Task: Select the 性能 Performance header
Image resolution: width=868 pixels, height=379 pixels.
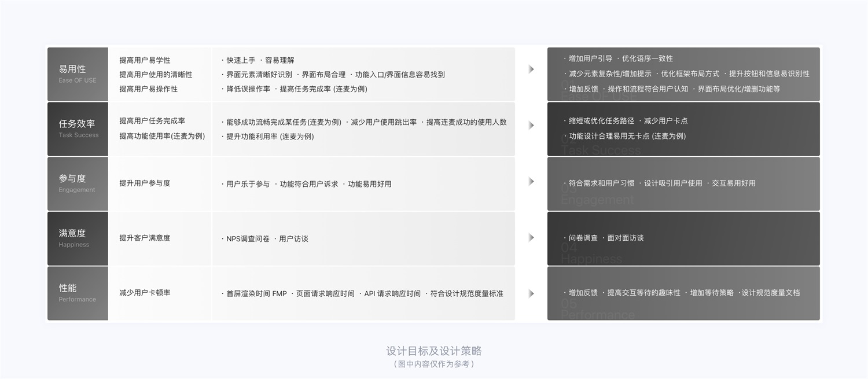Action: click(x=77, y=292)
